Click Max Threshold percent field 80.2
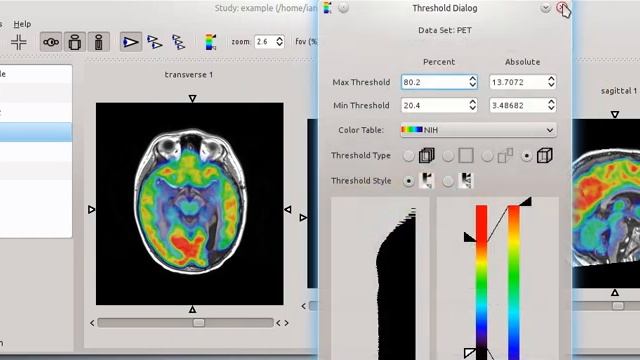The image size is (640, 360). tap(434, 82)
